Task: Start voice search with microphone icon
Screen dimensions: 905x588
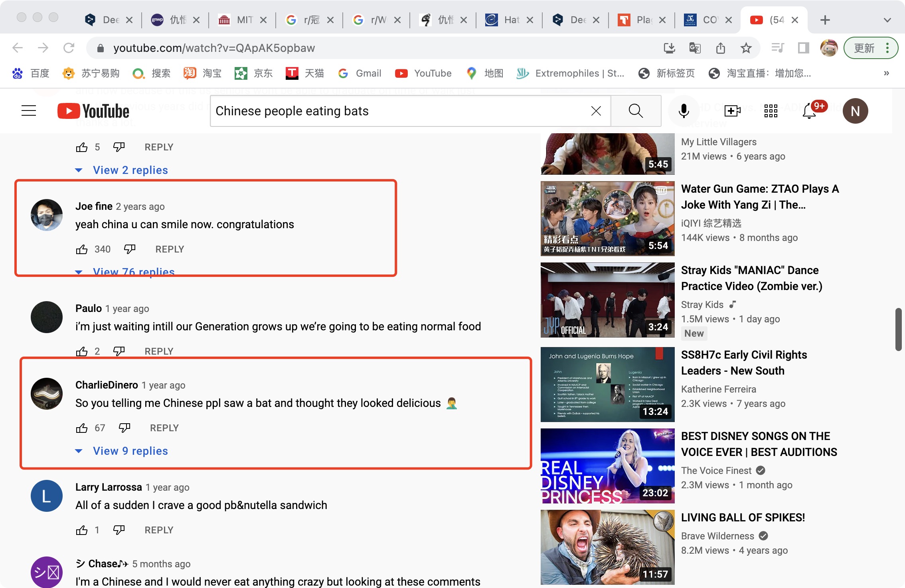Action: point(684,111)
